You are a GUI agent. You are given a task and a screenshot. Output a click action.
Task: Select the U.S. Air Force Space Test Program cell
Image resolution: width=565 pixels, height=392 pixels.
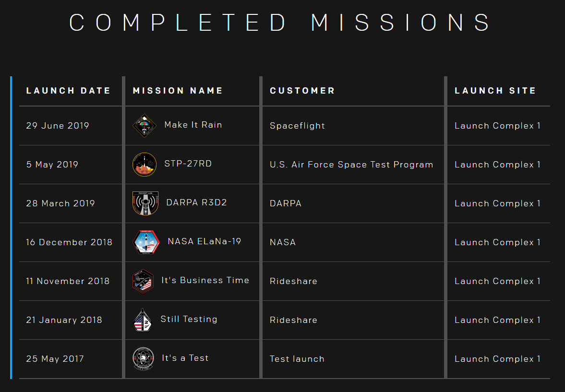[351, 165]
